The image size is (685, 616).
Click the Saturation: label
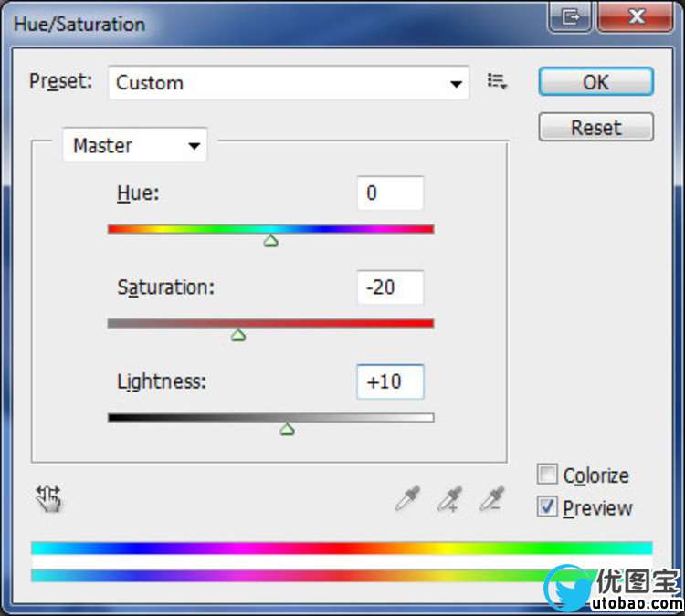(x=166, y=287)
